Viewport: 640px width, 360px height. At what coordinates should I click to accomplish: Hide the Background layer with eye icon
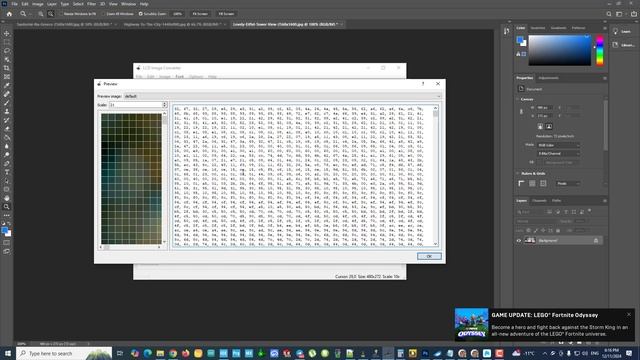coord(519,240)
